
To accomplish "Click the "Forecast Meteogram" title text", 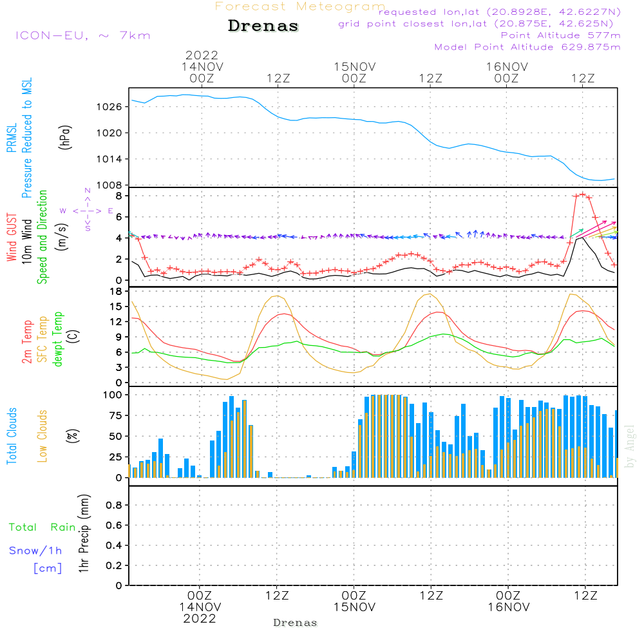I will point(300,6).
